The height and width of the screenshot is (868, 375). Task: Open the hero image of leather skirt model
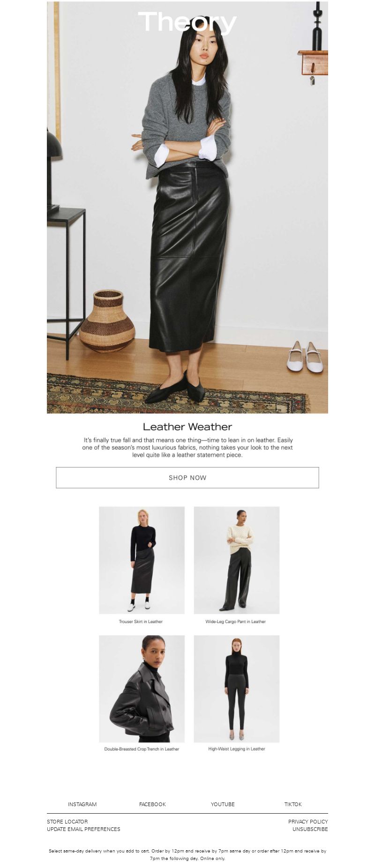coord(187,207)
